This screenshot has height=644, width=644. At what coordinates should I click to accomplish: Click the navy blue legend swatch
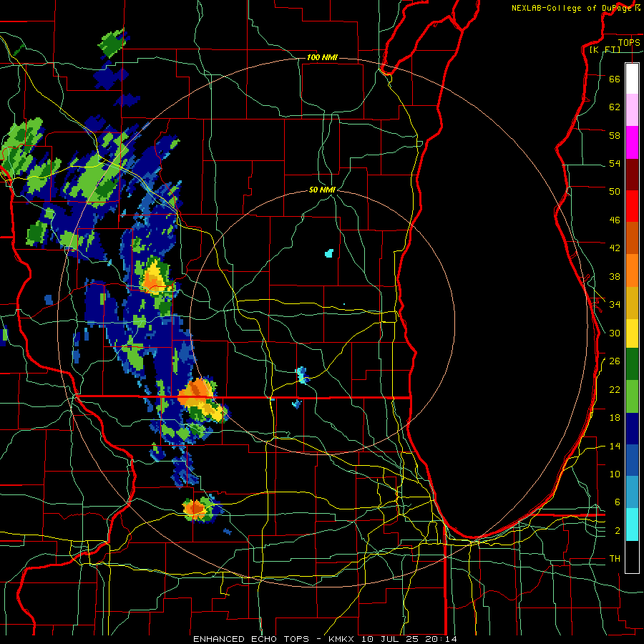[632, 429]
